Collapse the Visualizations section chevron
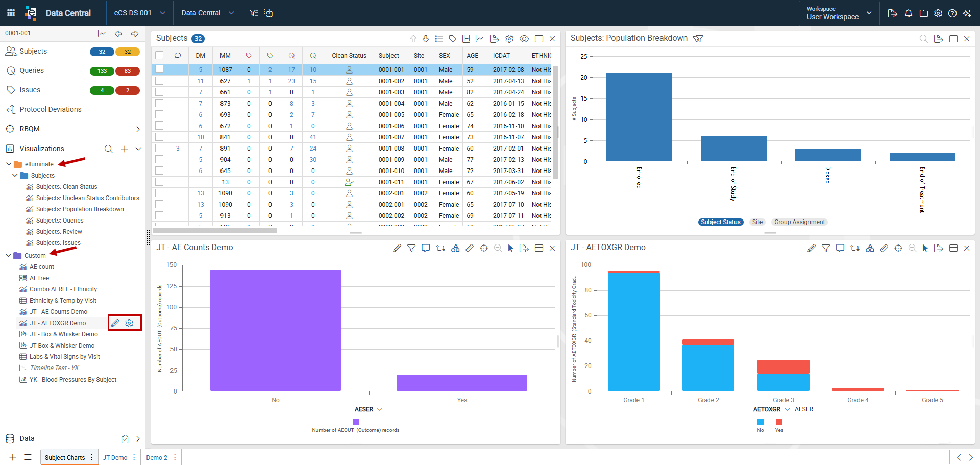Screen dimensions: 980x465 pos(138,149)
